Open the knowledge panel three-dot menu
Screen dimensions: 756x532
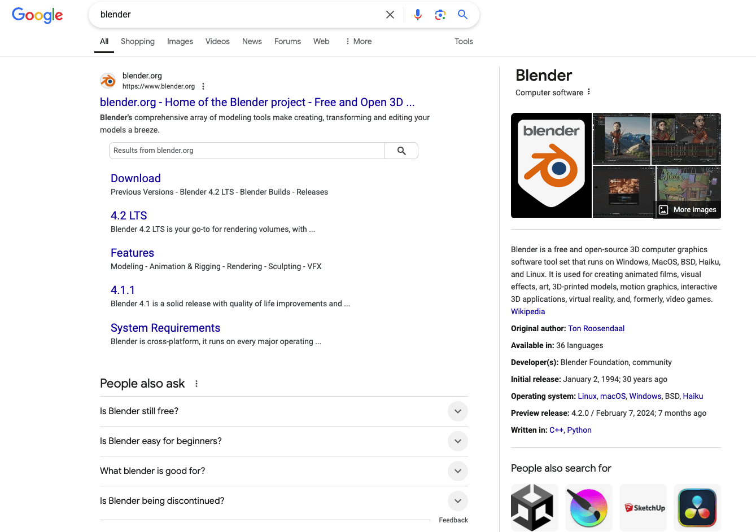click(x=588, y=91)
